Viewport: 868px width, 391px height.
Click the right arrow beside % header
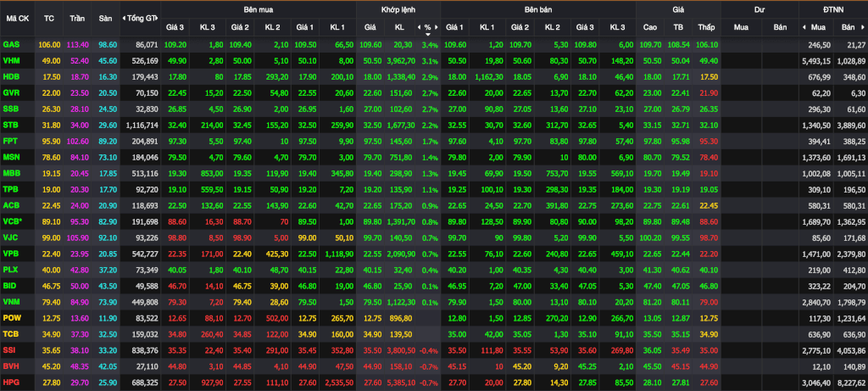tap(436, 26)
